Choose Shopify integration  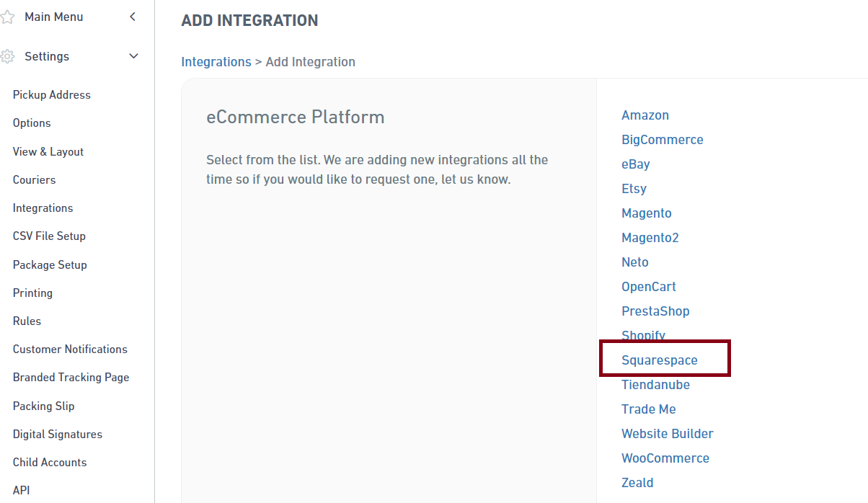pos(643,334)
